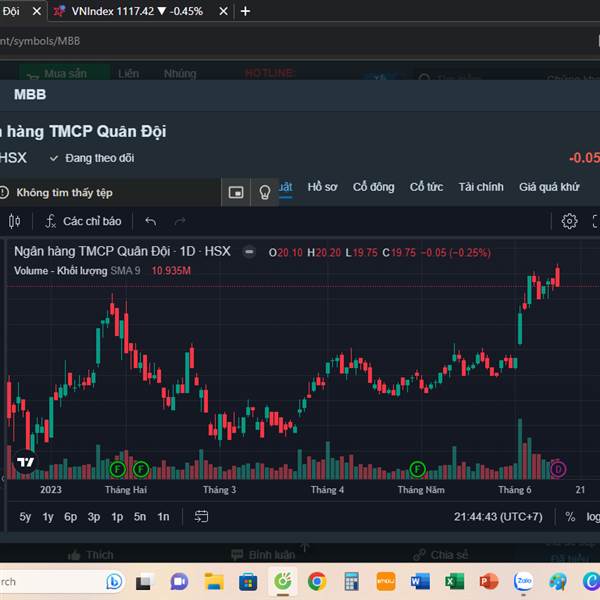Click the purple D dividend marker

(558, 469)
